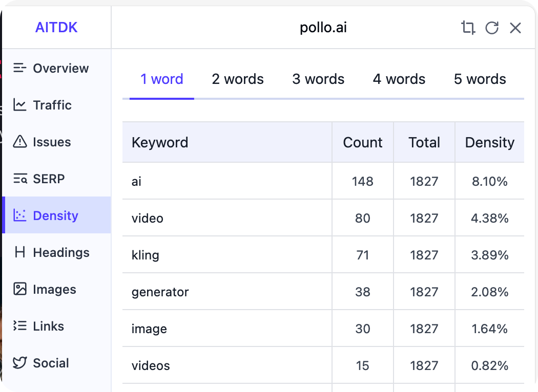Click the density value 3.89%

click(490, 255)
